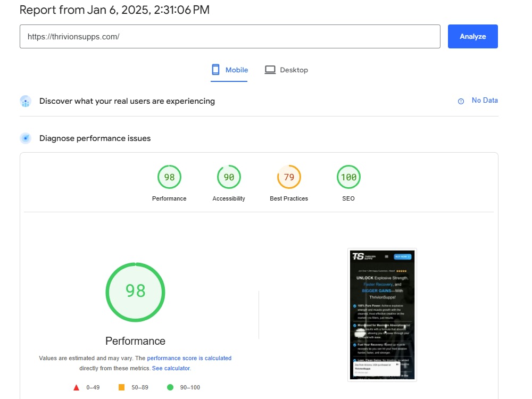Open the mobile page screenshot thumbnail
532x399 pixels.
coord(382,315)
